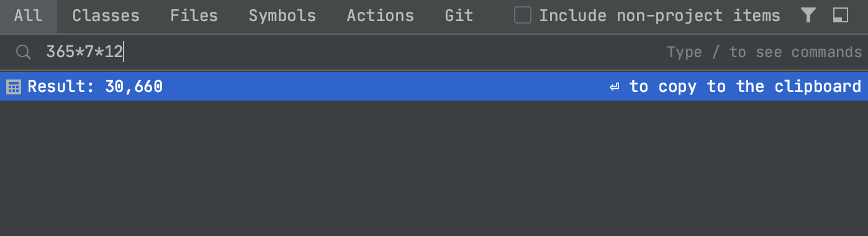Click the magnifying glass search icon

[23, 52]
